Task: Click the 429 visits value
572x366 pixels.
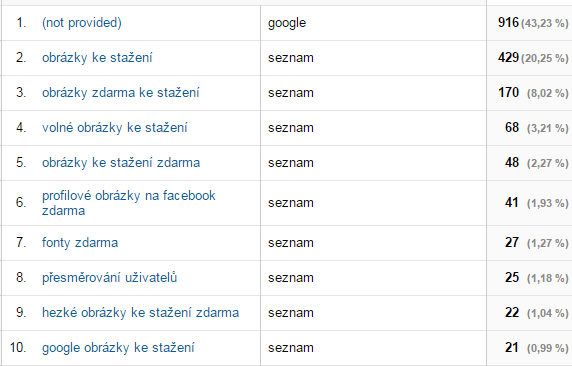Action: tap(508, 58)
